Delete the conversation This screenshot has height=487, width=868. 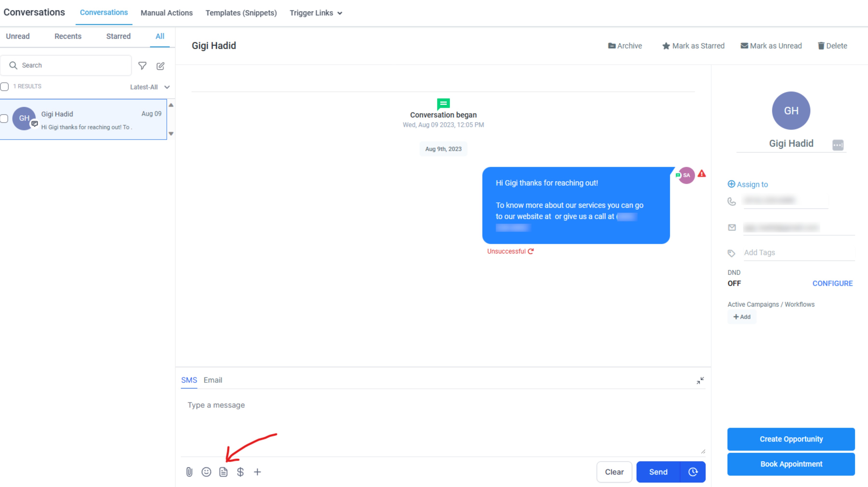pos(832,46)
